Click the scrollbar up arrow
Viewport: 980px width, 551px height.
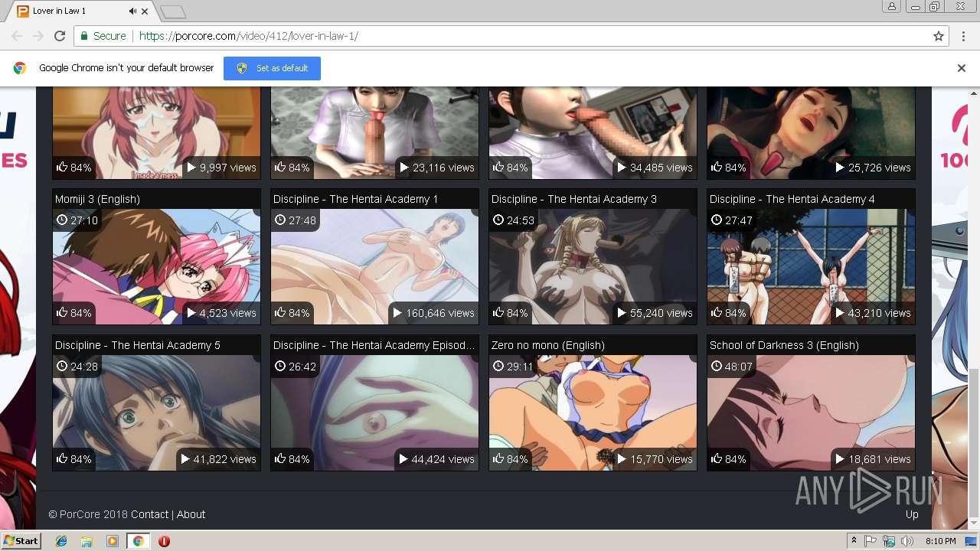pos(973,93)
